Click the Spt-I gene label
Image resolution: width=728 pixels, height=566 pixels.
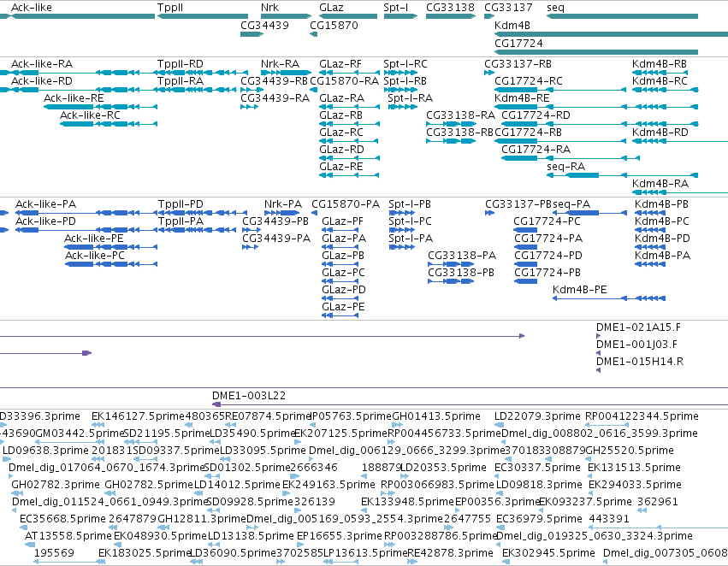[x=396, y=8]
